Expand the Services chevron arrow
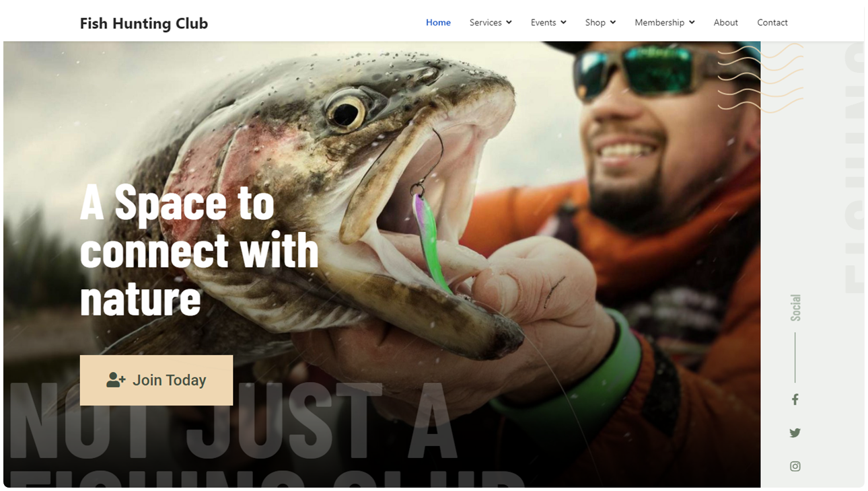The width and height of the screenshot is (868, 491). 509,22
